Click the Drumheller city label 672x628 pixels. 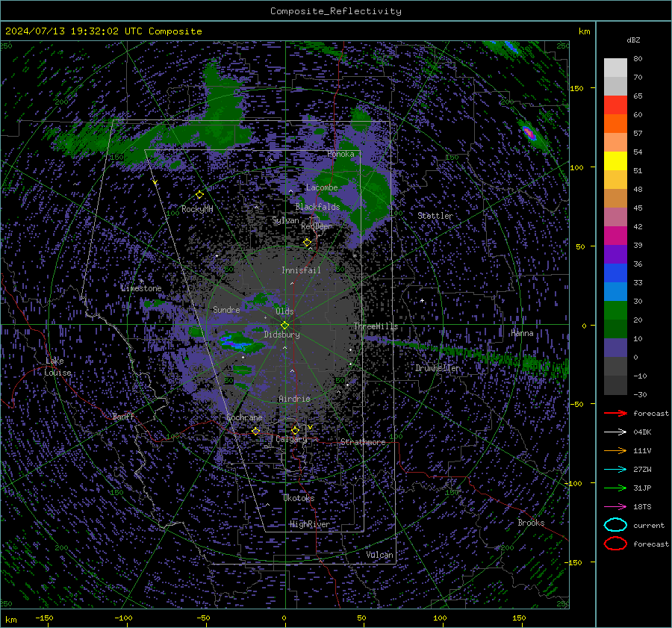[438, 368]
